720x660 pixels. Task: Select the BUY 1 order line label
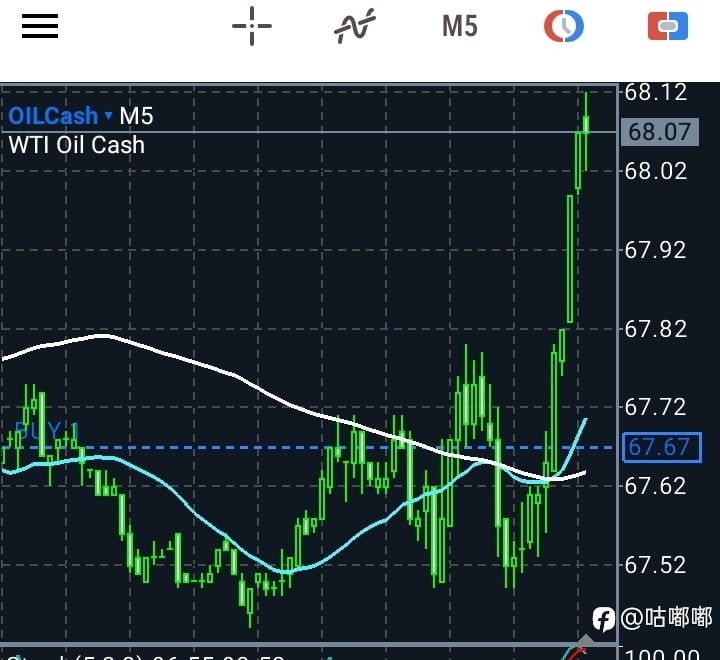coord(47,431)
